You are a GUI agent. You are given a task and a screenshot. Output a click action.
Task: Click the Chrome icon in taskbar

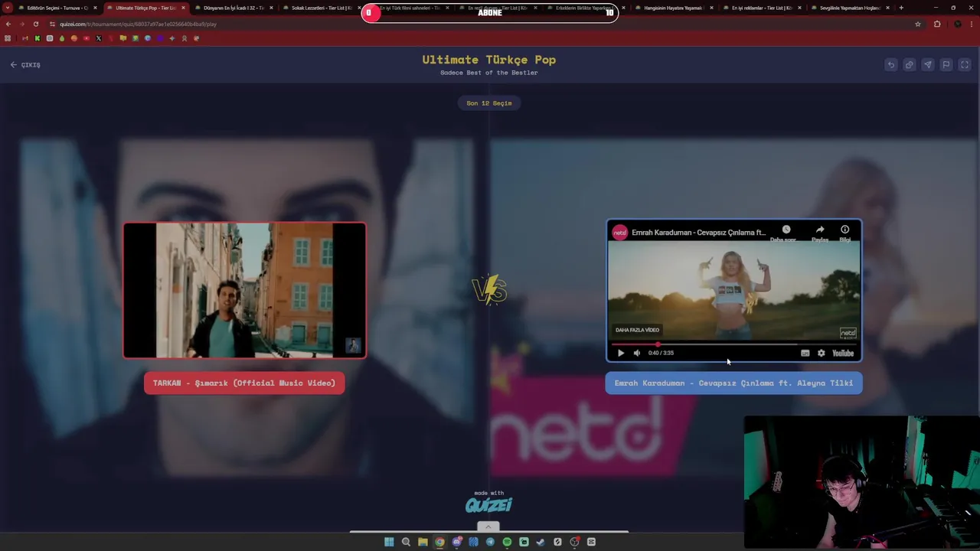(439, 542)
